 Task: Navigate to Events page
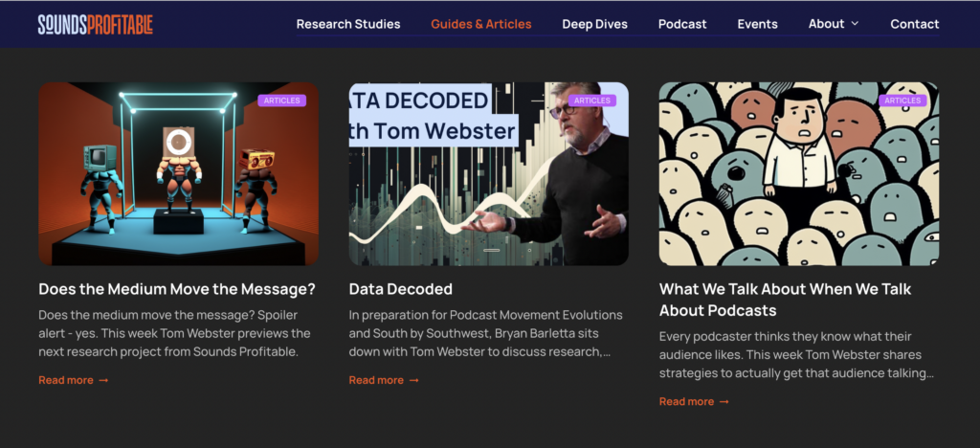pos(758,24)
